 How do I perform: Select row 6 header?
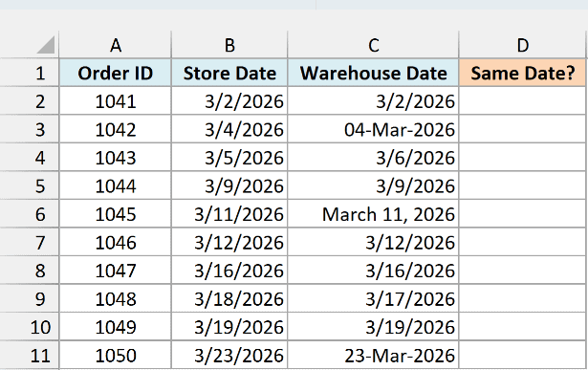coord(30,214)
